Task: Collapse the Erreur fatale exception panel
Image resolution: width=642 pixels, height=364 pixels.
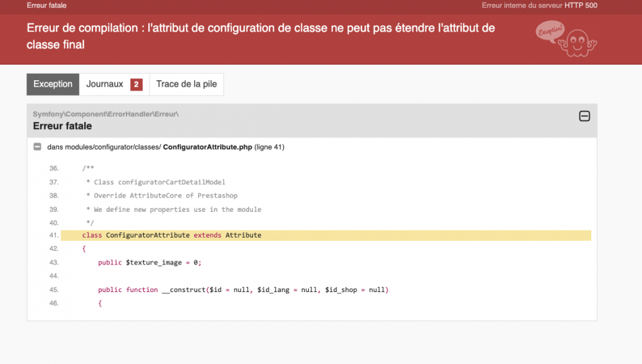Action: point(584,116)
